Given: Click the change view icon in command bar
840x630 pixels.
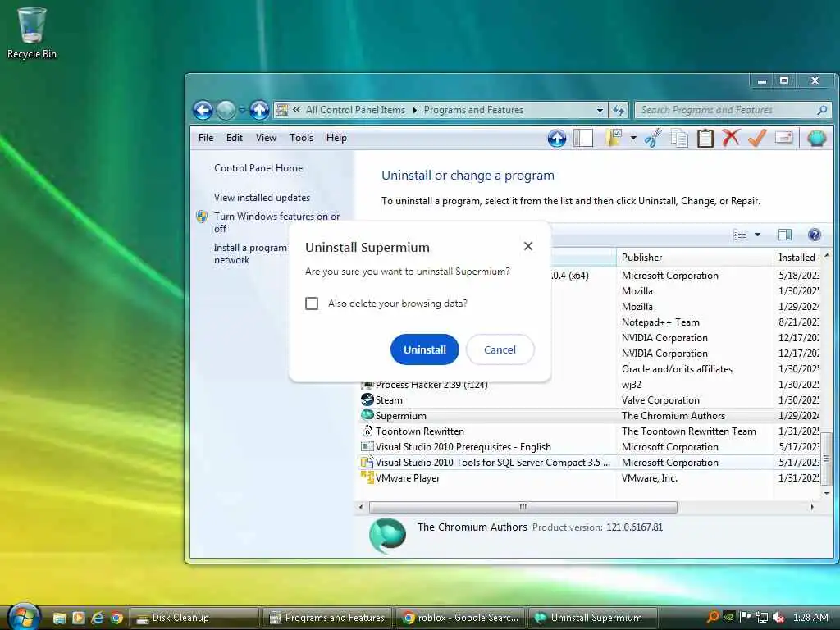Looking at the screenshot, I should [x=740, y=235].
